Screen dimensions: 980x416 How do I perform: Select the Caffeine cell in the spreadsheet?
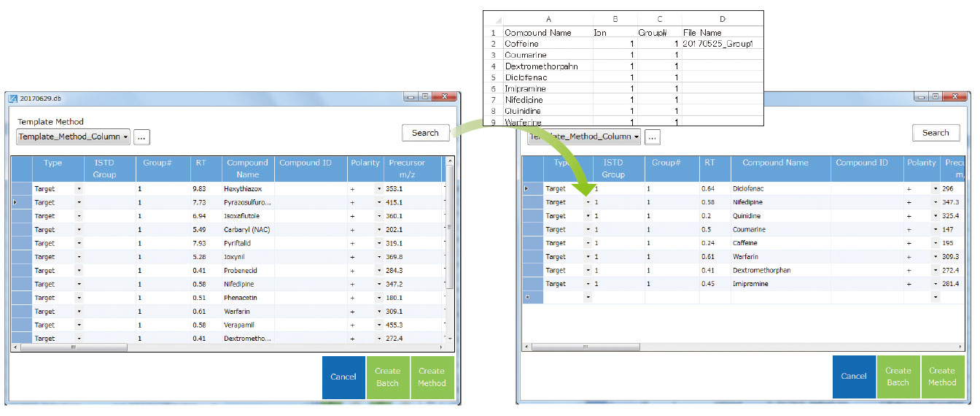click(x=547, y=44)
